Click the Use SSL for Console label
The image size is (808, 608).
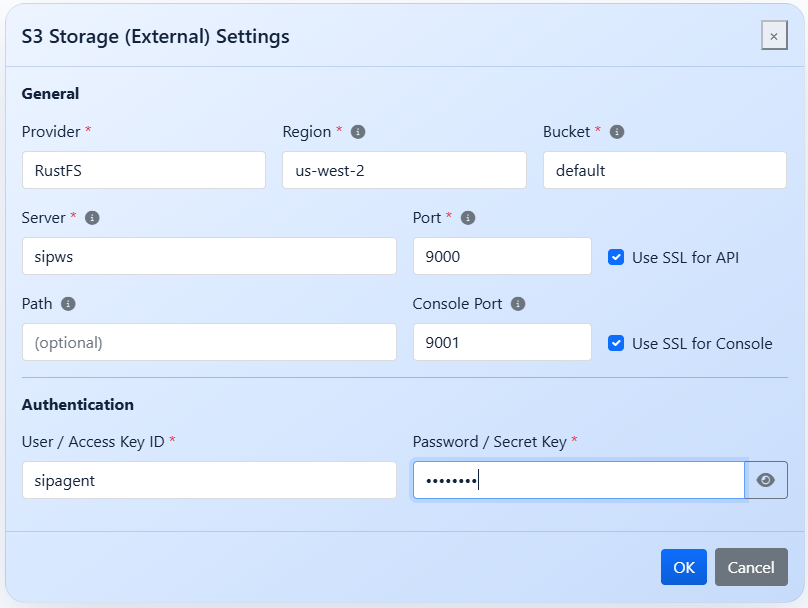click(702, 344)
